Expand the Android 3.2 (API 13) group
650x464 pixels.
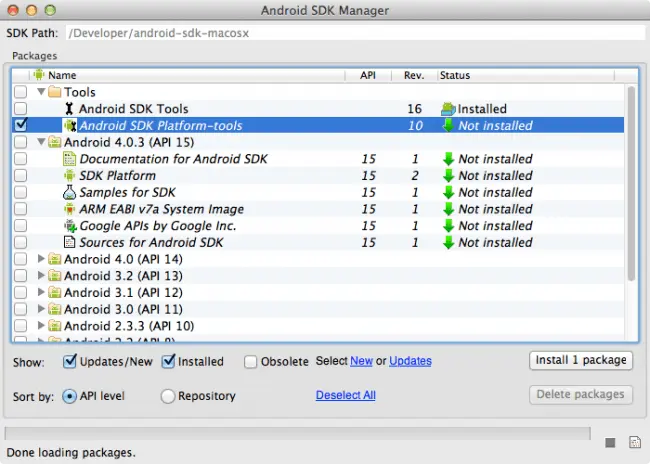(41, 276)
